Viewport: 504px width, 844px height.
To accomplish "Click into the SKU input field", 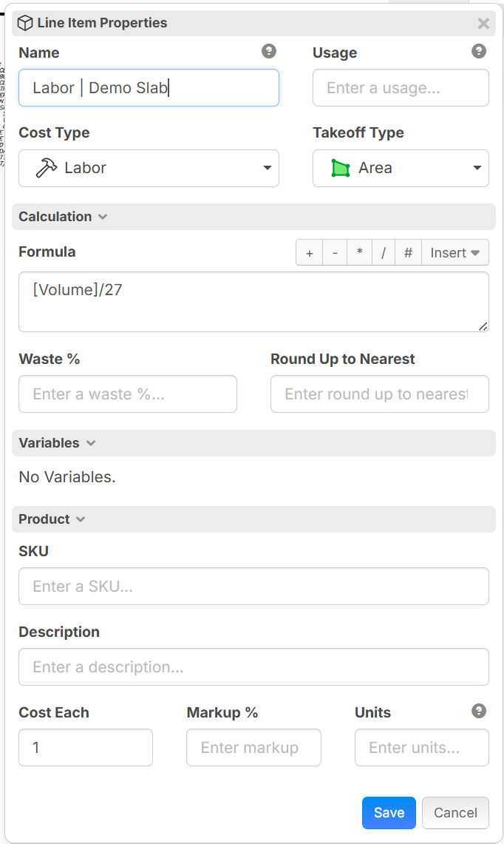I will [254, 586].
